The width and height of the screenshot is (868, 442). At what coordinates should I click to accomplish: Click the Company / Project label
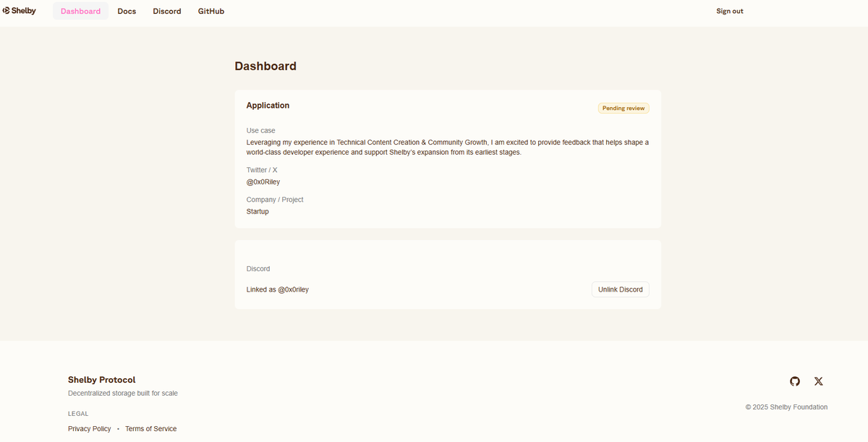pos(275,200)
